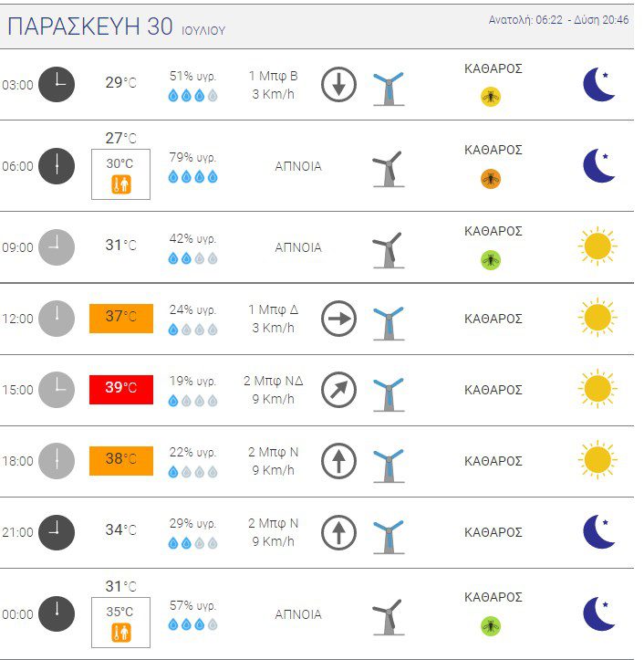
Task: Click the 03:00 clock icon
Action: pos(57,85)
